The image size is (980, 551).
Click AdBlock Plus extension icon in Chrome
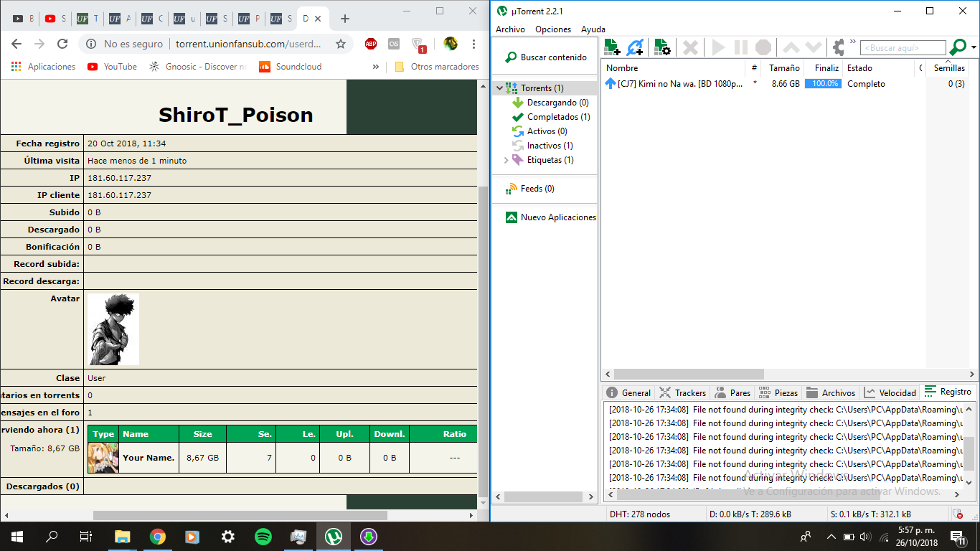click(x=371, y=44)
